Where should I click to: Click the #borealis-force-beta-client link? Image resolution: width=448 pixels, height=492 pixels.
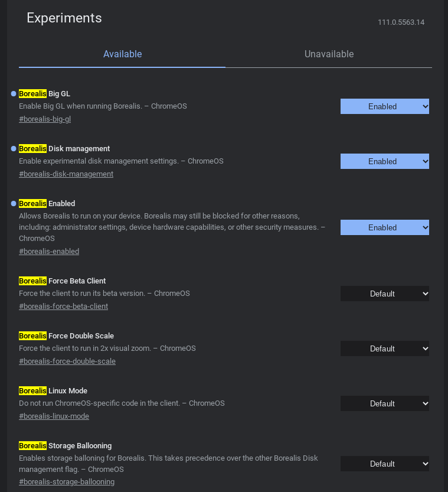pos(63,307)
